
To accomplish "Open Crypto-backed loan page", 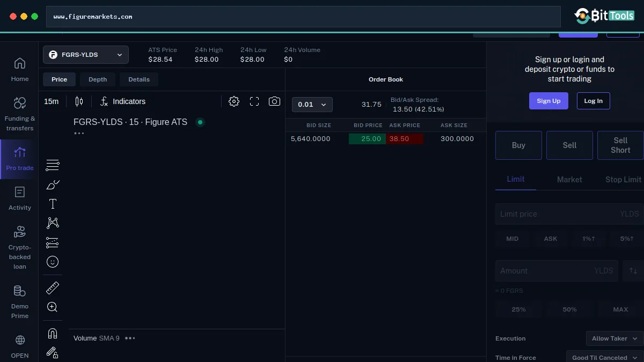I will pyautogui.click(x=20, y=247).
